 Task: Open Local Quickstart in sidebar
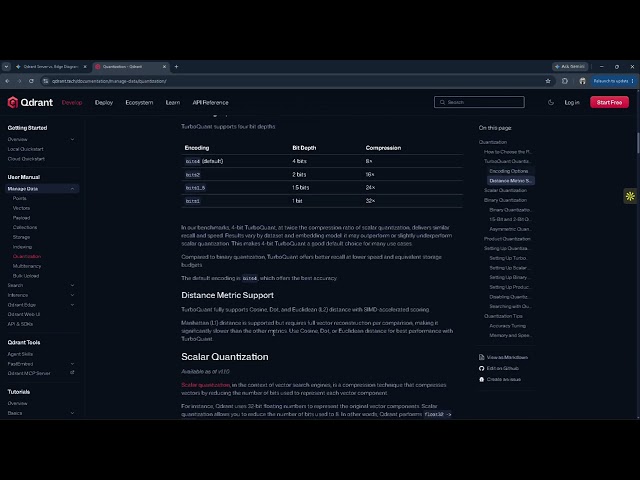pos(25,149)
